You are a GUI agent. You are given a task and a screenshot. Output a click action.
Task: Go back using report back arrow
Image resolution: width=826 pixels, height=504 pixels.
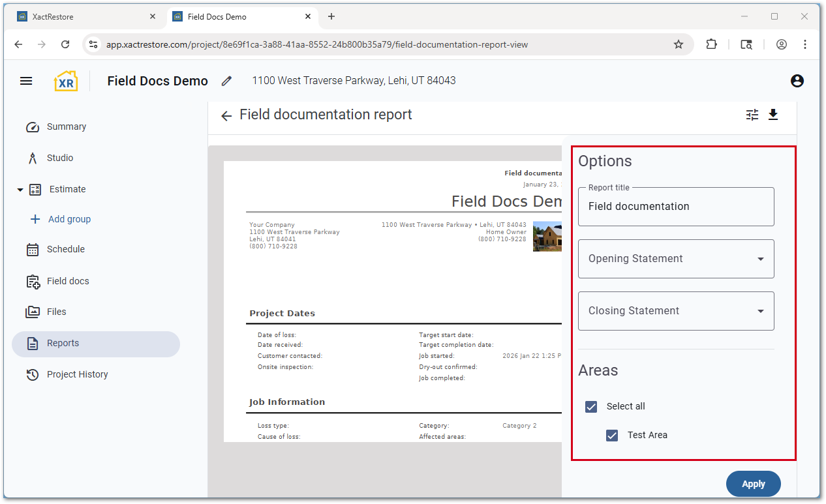pos(226,116)
